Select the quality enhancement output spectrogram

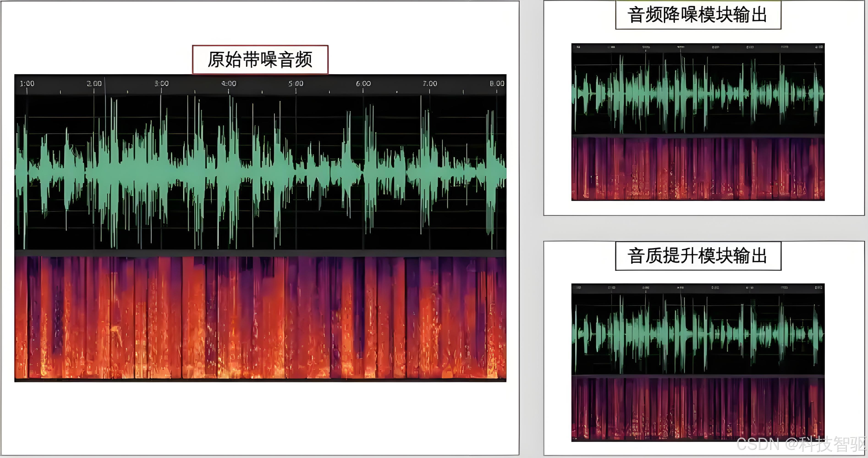(698, 409)
